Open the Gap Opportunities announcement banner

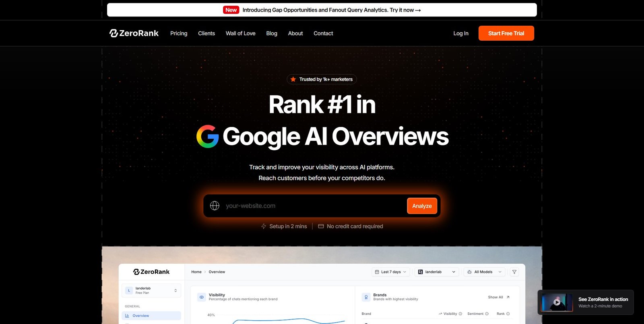click(322, 10)
